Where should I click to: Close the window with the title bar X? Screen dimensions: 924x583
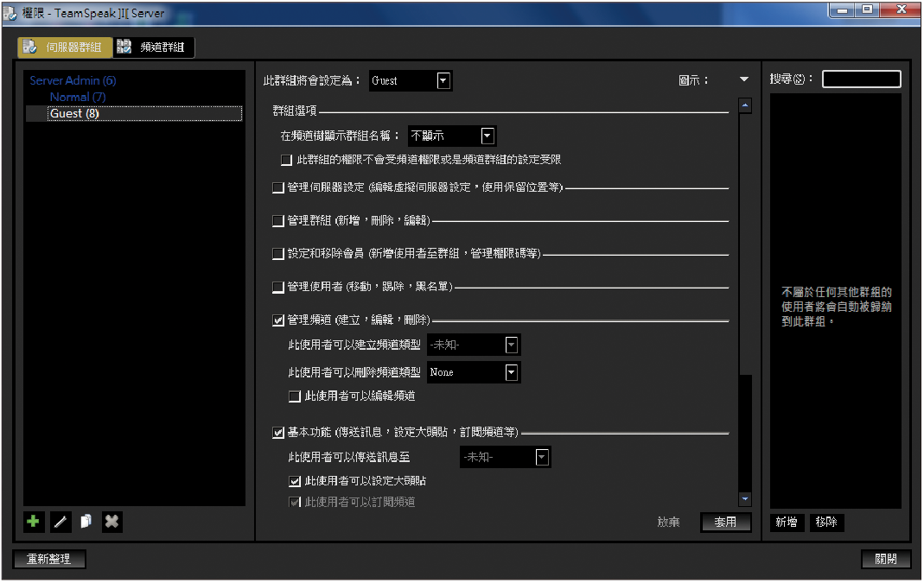(901, 10)
